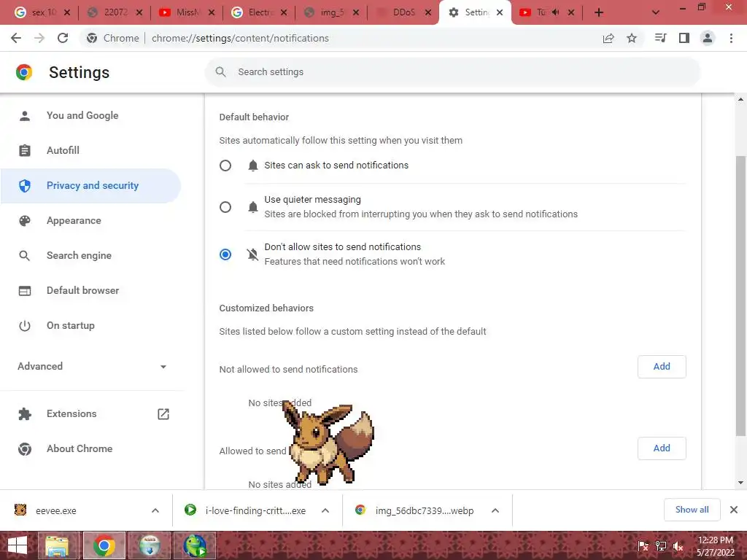Close the DDoS tab
Image resolution: width=747 pixels, height=560 pixels.
coord(428,12)
